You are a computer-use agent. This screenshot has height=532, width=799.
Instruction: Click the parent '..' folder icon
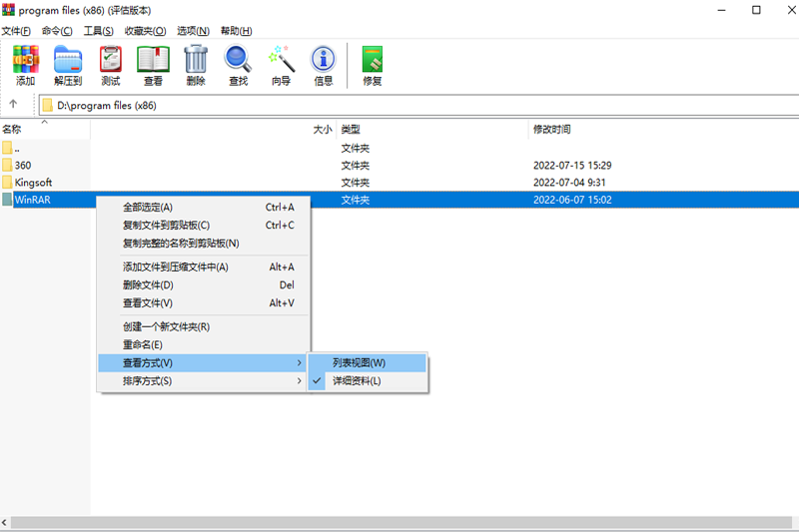[x=7, y=148]
